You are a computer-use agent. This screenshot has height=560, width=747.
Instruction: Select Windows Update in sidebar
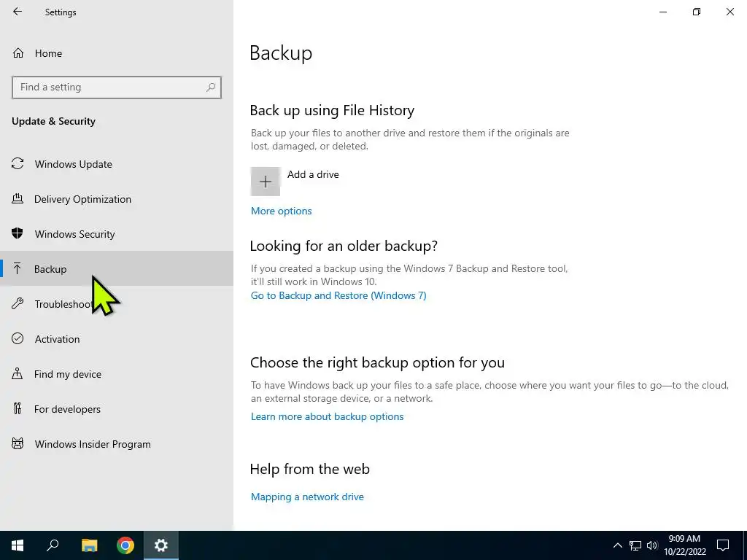tap(117, 164)
